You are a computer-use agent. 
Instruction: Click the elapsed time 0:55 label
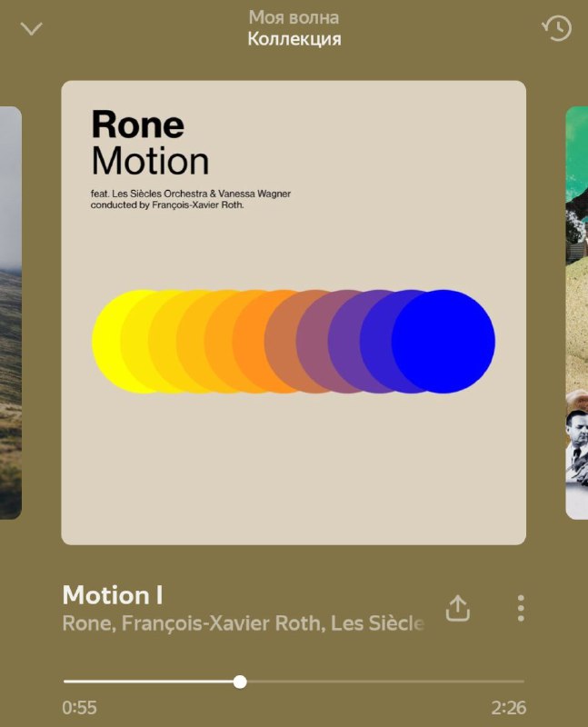click(x=79, y=708)
